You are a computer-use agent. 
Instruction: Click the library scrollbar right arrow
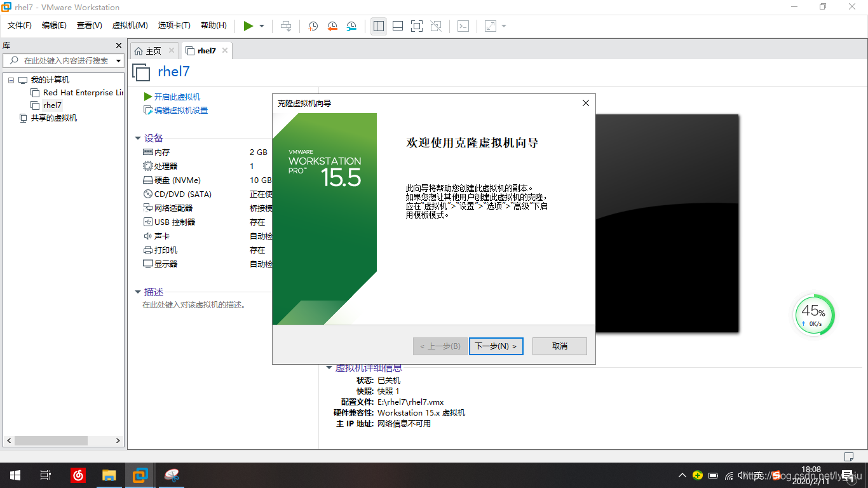118,440
